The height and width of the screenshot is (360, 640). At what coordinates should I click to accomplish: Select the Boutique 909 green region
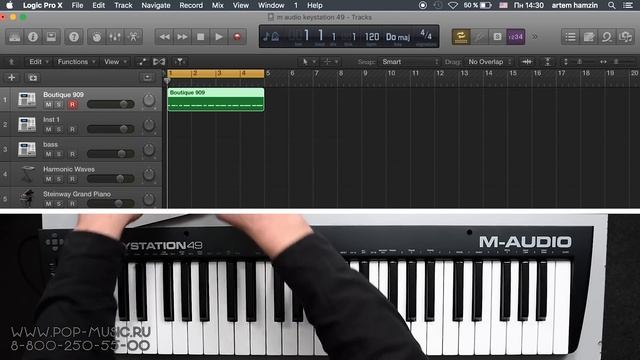coord(216,100)
